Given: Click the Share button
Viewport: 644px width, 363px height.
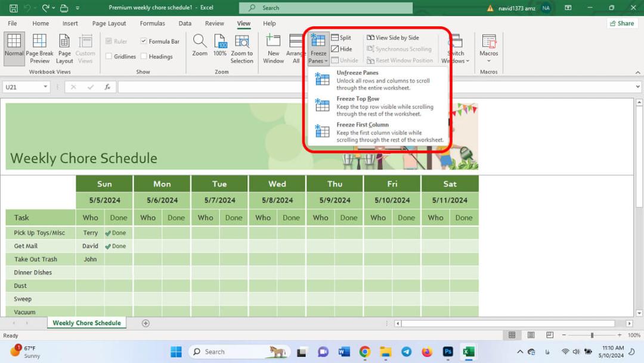Looking at the screenshot, I should (622, 23).
